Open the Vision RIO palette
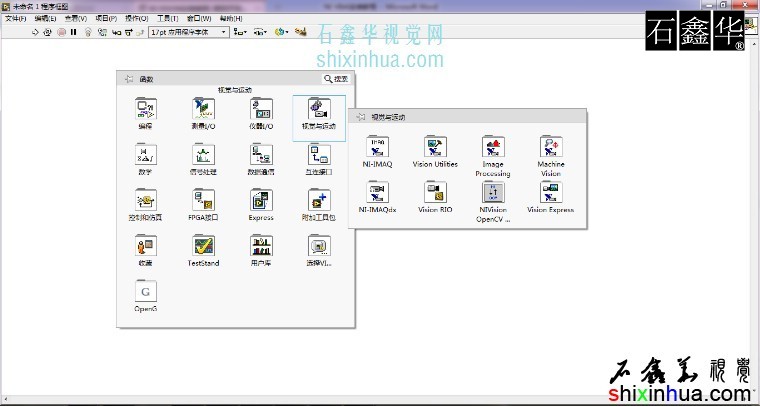 coord(435,193)
